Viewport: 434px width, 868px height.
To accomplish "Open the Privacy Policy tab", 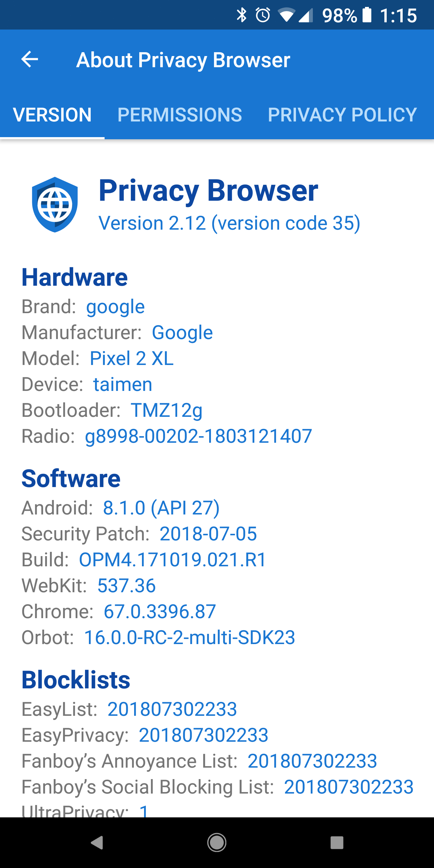I will (342, 115).
